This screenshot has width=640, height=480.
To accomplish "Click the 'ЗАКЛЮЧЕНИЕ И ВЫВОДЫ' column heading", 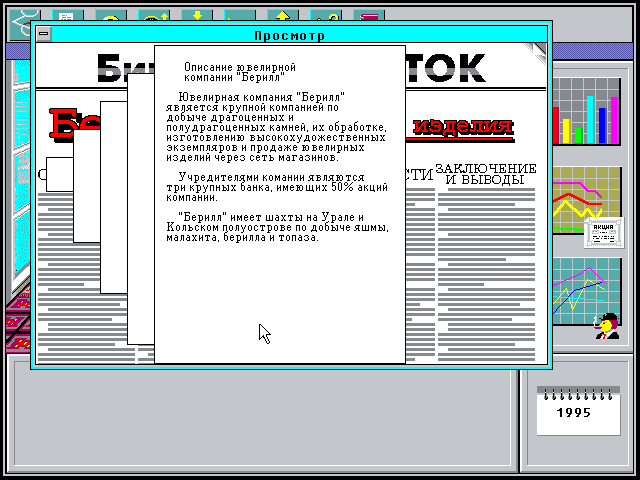I will tap(485, 174).
